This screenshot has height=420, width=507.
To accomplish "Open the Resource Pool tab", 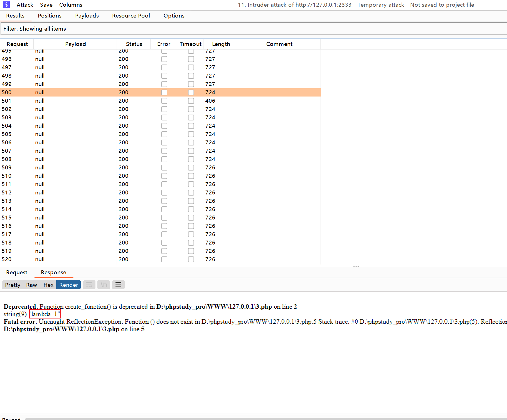I will click(x=131, y=16).
